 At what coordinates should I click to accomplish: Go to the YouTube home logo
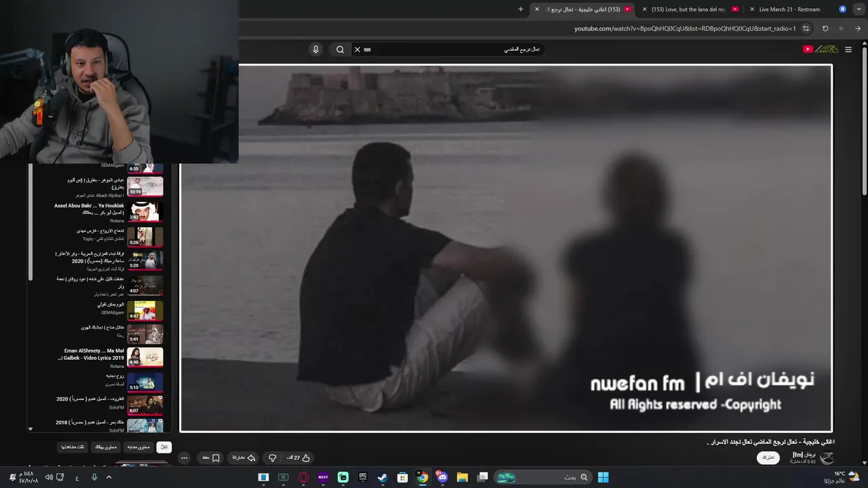pyautogui.click(x=821, y=49)
